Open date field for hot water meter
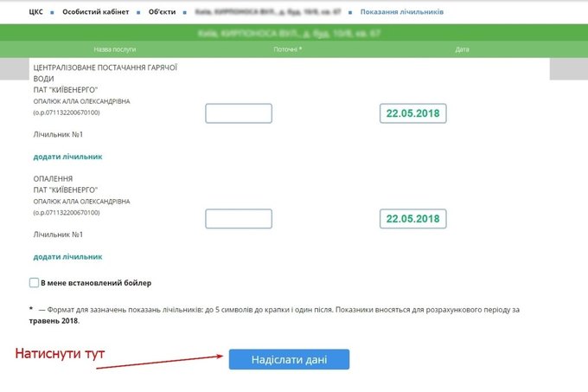Screen dimensions: 588x392 click(x=412, y=113)
